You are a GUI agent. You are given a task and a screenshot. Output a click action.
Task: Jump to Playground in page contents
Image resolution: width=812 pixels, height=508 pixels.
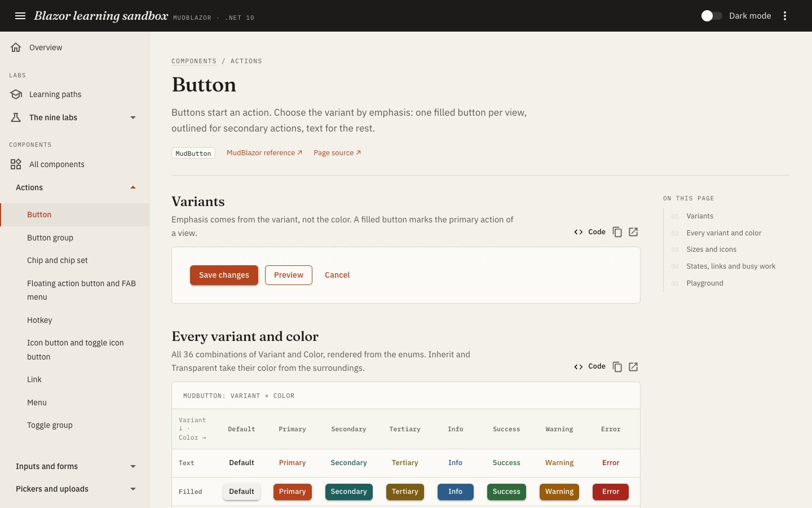coord(705,283)
